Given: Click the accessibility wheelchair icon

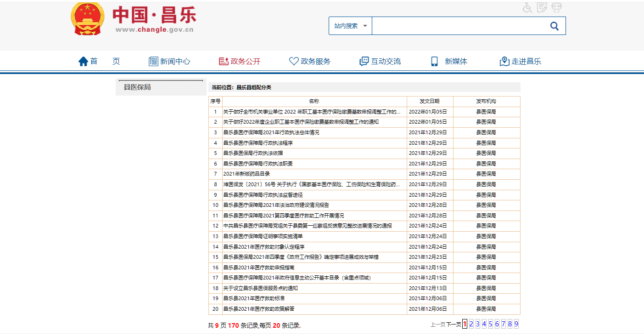Looking at the screenshot, I should pyautogui.click(x=527, y=7).
